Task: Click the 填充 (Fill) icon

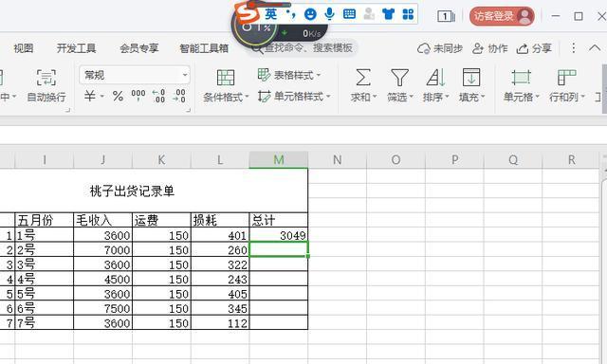Action: [471, 78]
